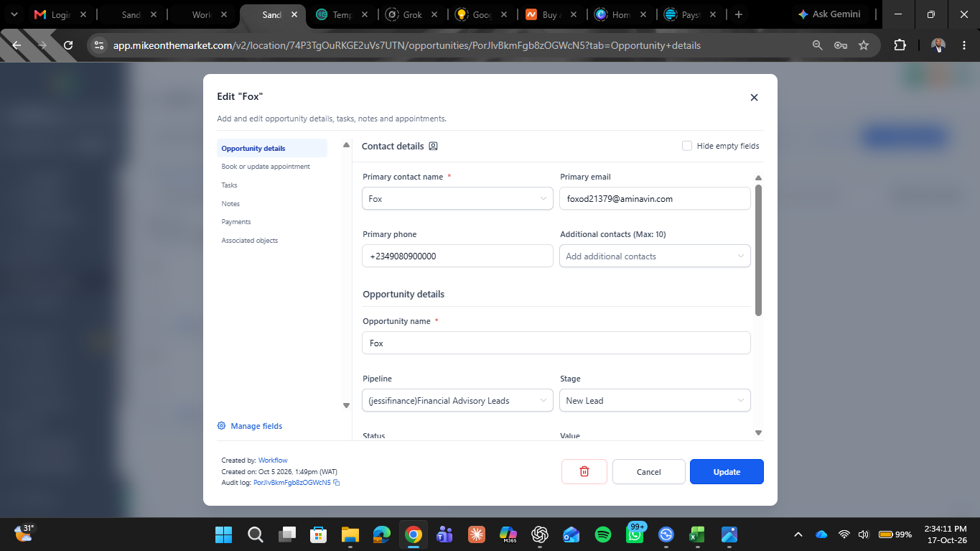Open the Manage fields link
Screen dimensions: 980x551
(256, 426)
